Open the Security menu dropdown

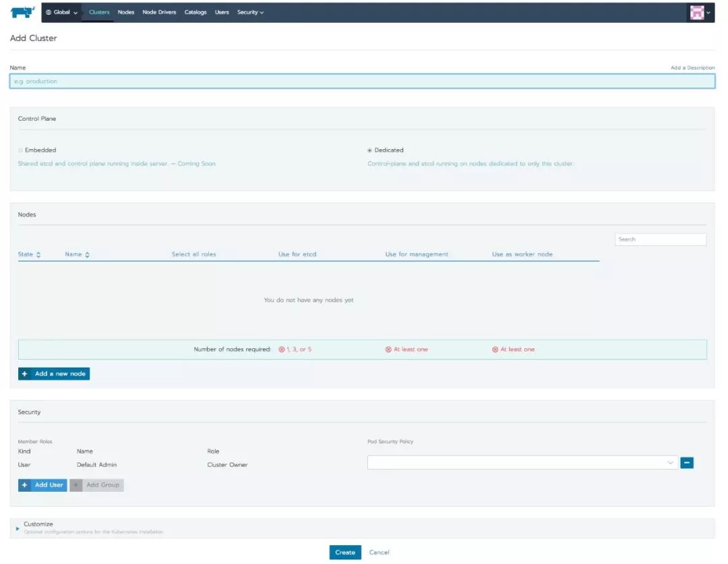click(x=250, y=12)
